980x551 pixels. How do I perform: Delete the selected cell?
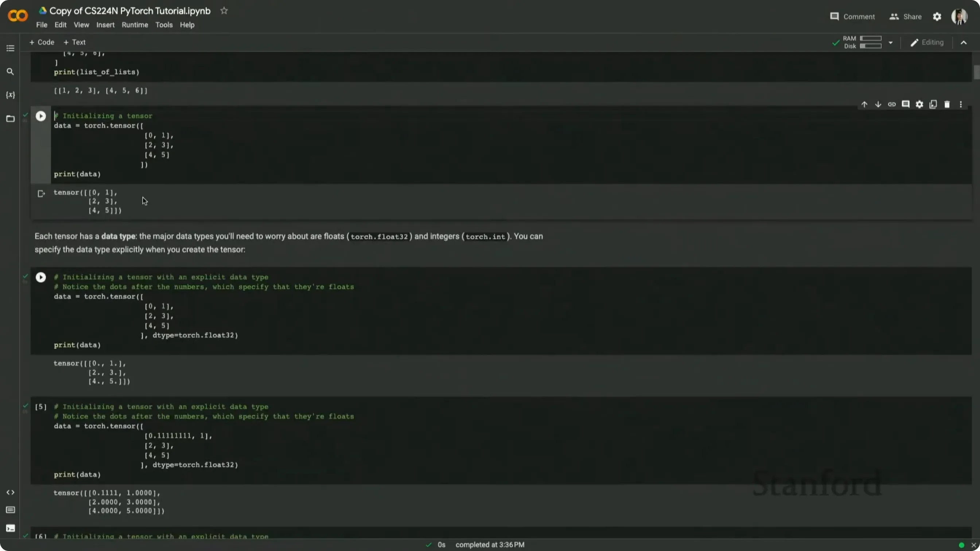947,104
